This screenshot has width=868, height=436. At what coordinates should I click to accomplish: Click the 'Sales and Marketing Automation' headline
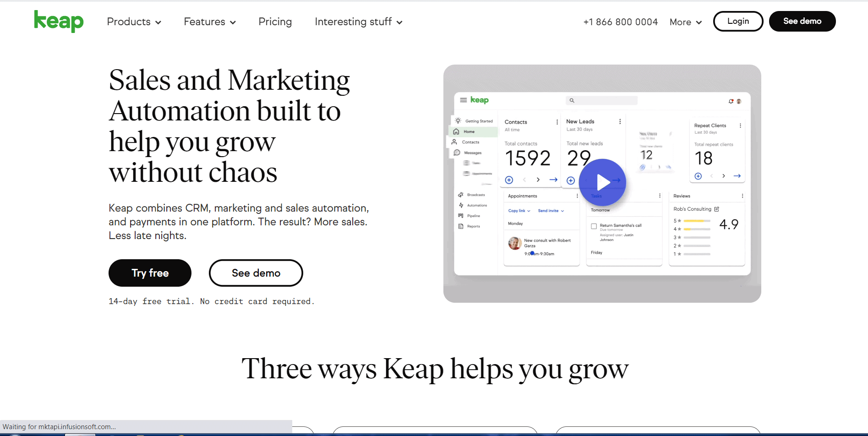pos(229,126)
